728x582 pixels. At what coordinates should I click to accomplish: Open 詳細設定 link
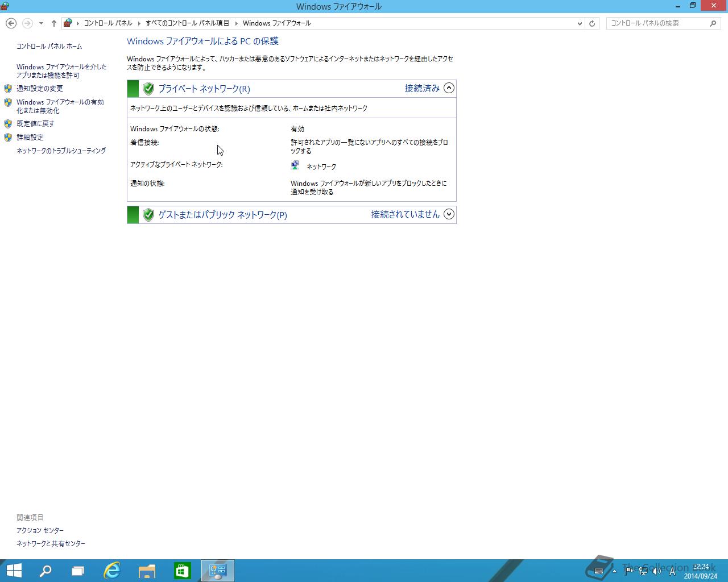coord(30,138)
